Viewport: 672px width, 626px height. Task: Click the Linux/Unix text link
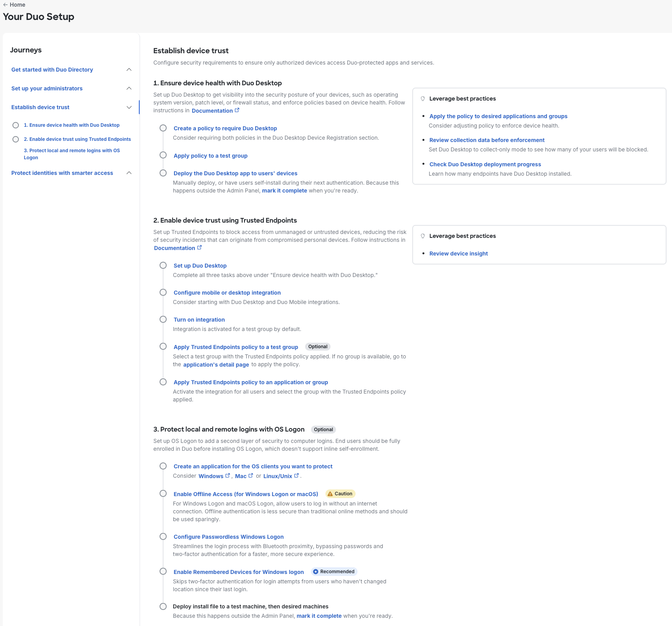[278, 476]
